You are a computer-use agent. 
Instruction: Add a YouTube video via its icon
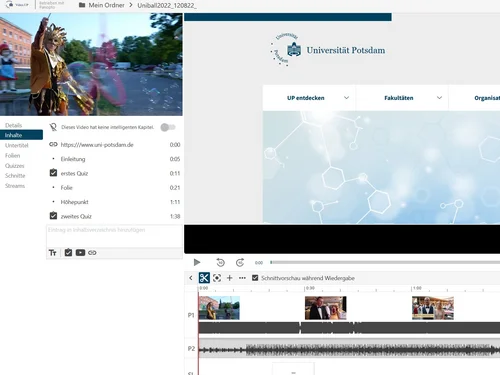80,253
